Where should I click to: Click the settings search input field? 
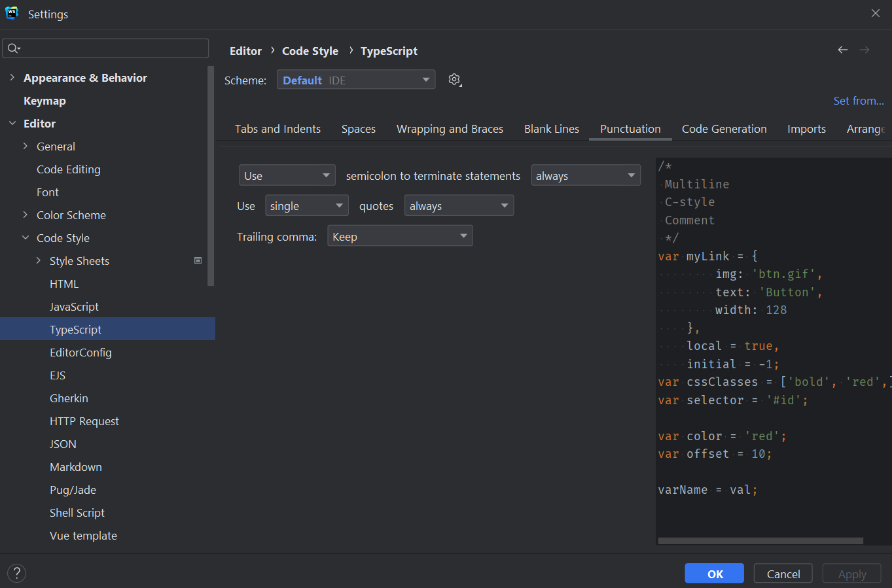point(111,48)
